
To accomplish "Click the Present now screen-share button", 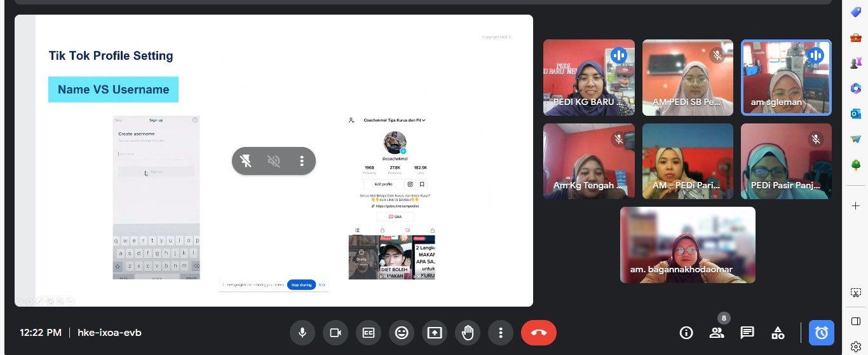I will 435,332.
